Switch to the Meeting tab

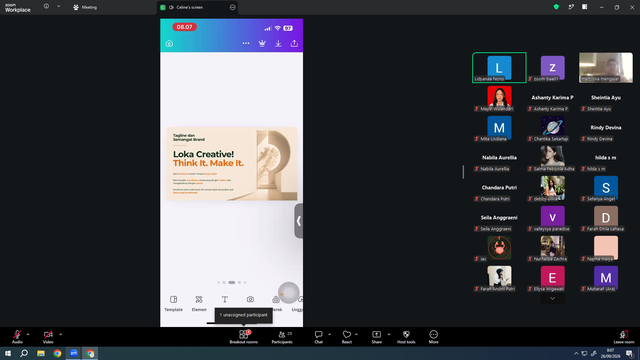click(85, 7)
